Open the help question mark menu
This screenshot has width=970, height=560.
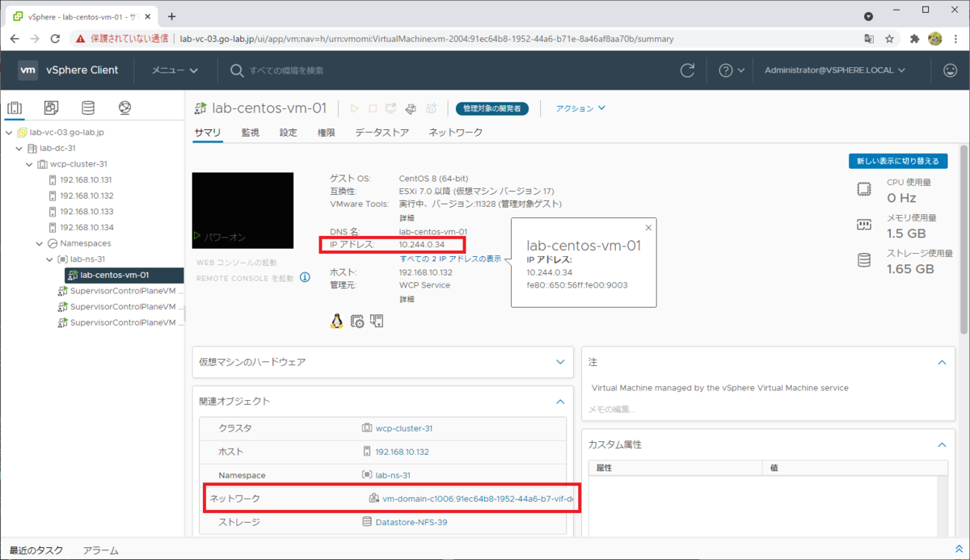point(732,70)
